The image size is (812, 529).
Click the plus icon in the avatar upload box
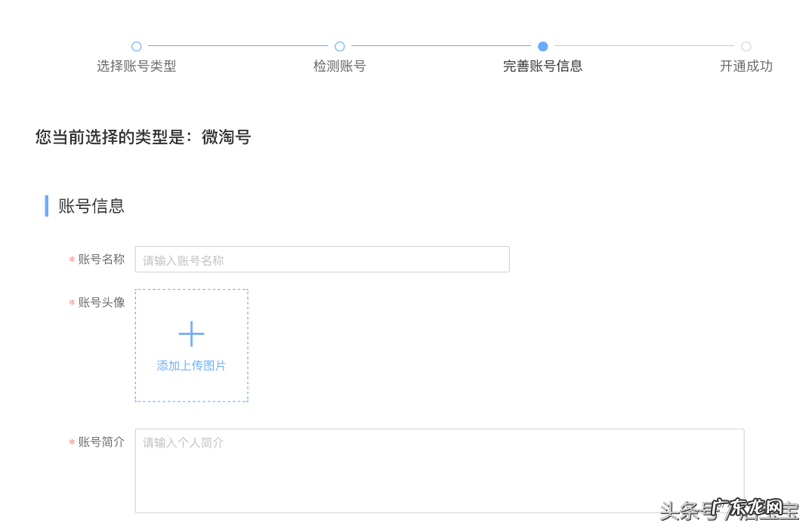click(191, 332)
